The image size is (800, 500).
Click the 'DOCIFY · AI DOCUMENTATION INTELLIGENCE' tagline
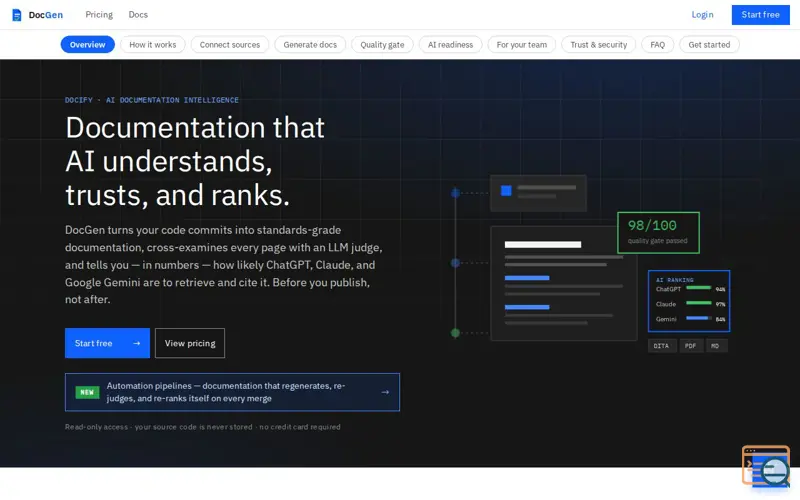(x=152, y=100)
